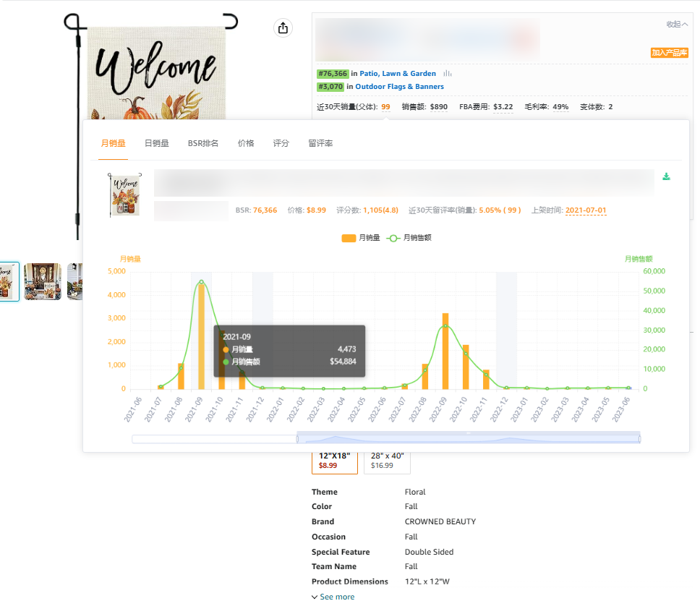Download chart data with the green download icon

pos(666,176)
